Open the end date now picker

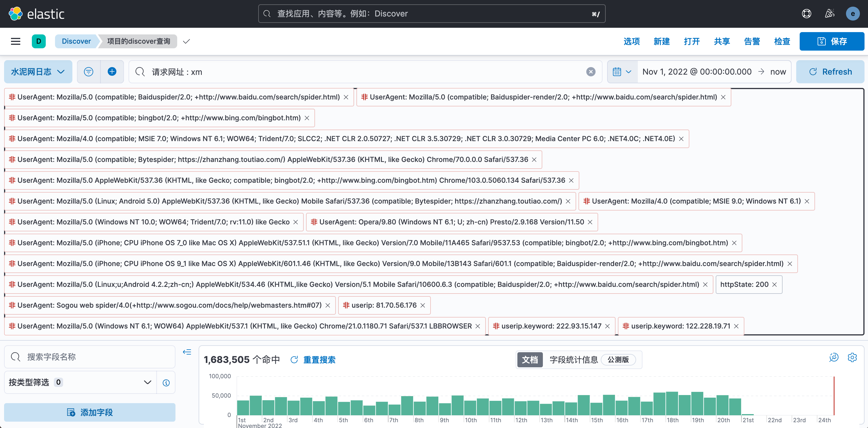pos(778,72)
